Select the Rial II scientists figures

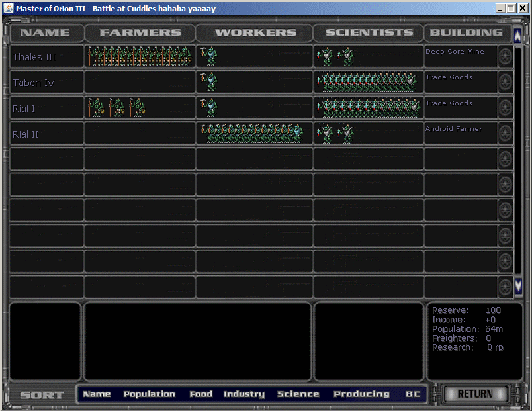tap(335, 134)
